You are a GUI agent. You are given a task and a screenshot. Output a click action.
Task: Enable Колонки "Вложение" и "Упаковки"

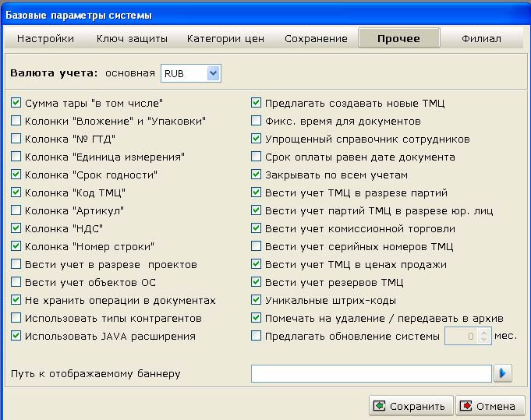[x=16, y=121]
